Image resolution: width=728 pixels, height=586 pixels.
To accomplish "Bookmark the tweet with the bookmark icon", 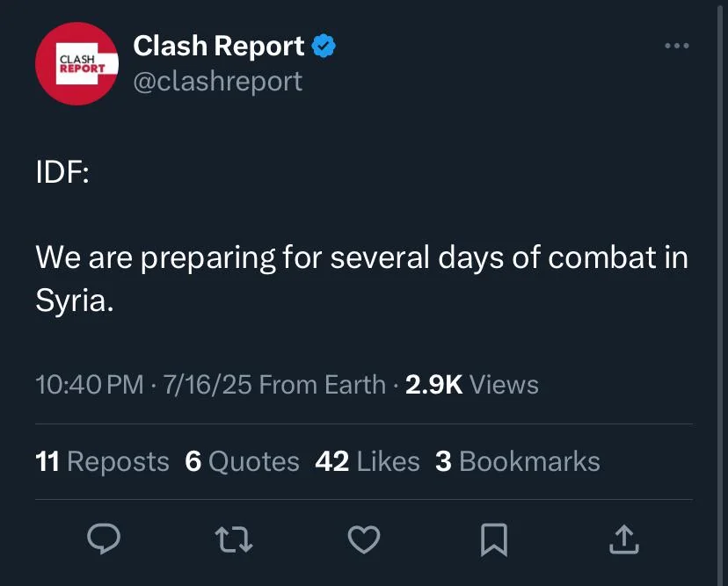I will point(494,539).
